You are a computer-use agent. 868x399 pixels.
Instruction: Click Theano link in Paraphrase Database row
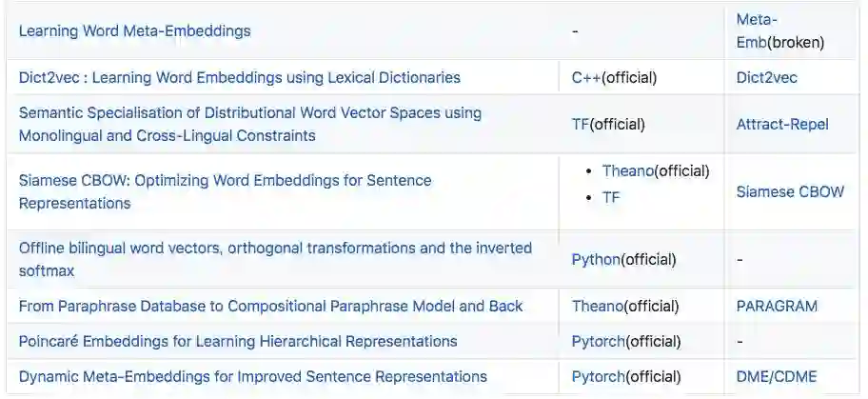pyautogui.click(x=597, y=306)
